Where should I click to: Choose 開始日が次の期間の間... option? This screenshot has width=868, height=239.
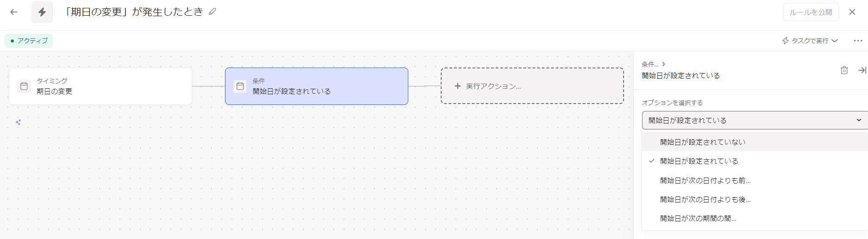(755, 218)
